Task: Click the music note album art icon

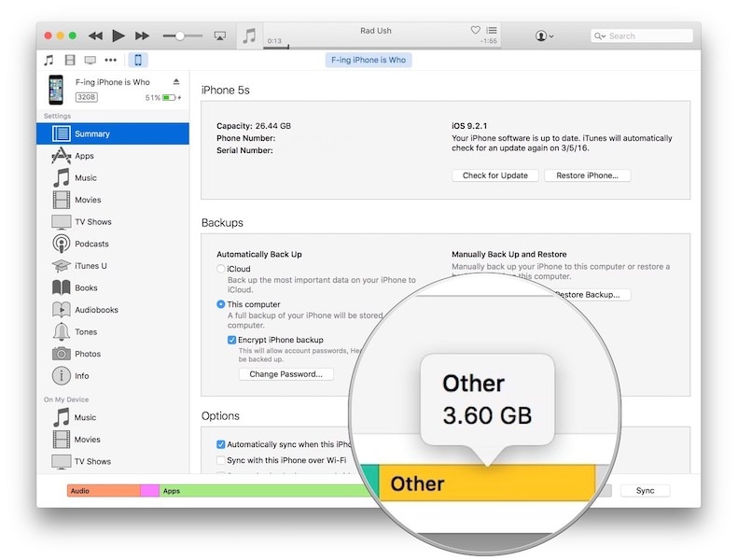Action: point(249,35)
